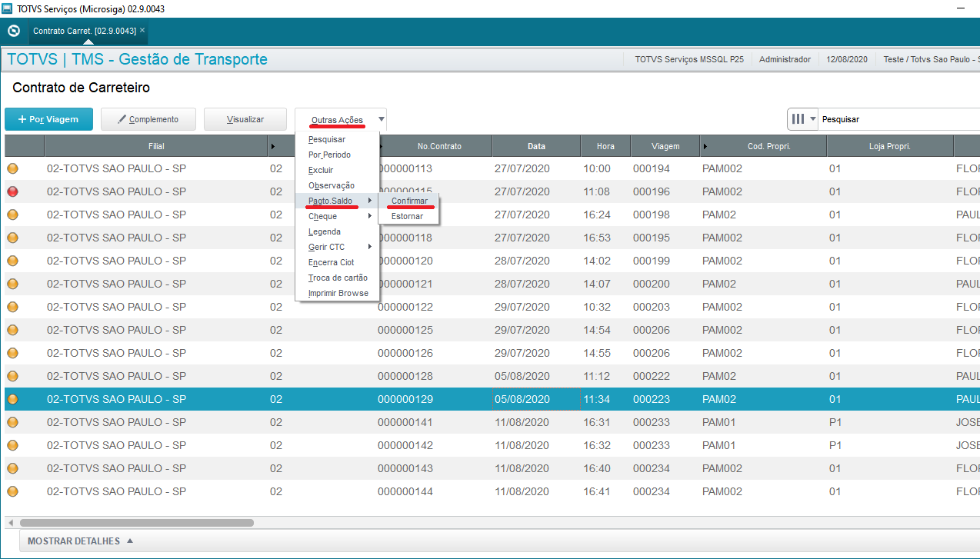
Task: Click hora value 16:40
Action: click(x=597, y=468)
